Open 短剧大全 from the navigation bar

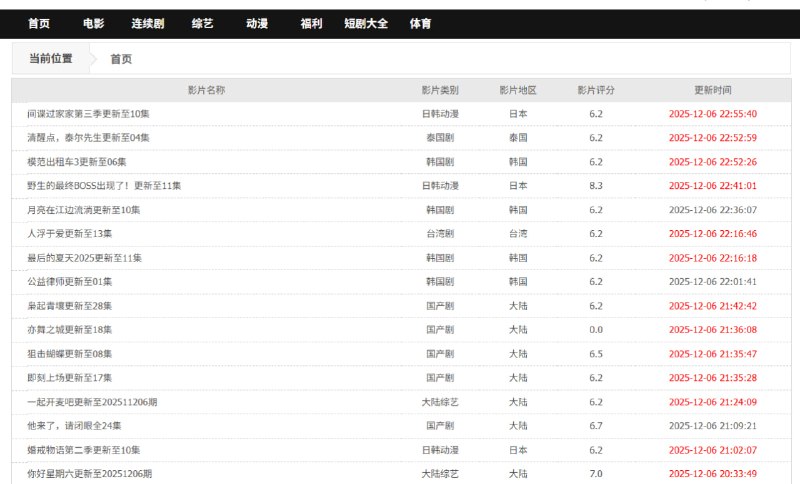point(365,24)
